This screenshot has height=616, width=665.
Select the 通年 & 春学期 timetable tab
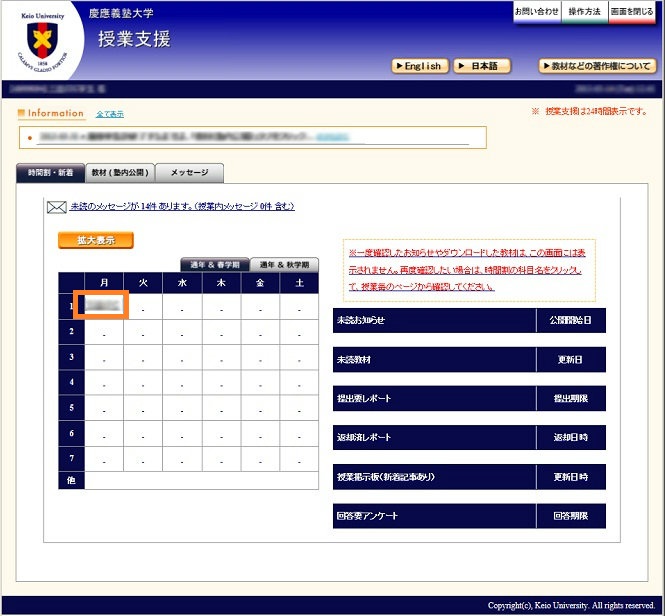click(x=214, y=265)
